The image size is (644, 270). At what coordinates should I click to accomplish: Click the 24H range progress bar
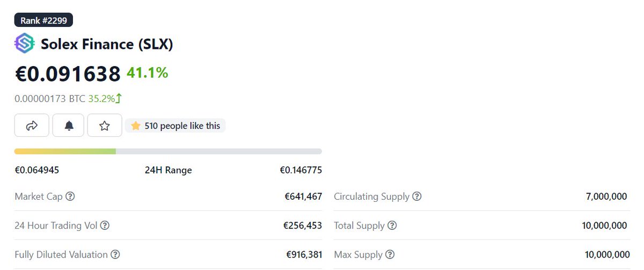pyautogui.click(x=168, y=151)
